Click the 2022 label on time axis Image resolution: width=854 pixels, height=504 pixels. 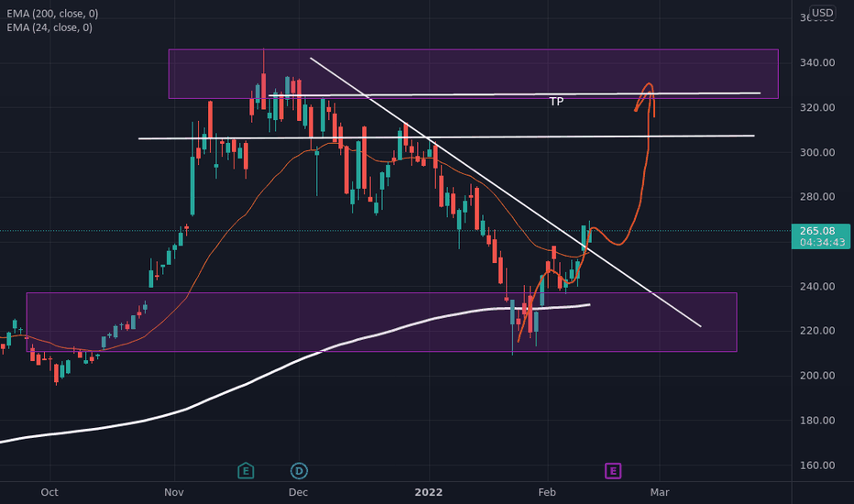point(429,493)
